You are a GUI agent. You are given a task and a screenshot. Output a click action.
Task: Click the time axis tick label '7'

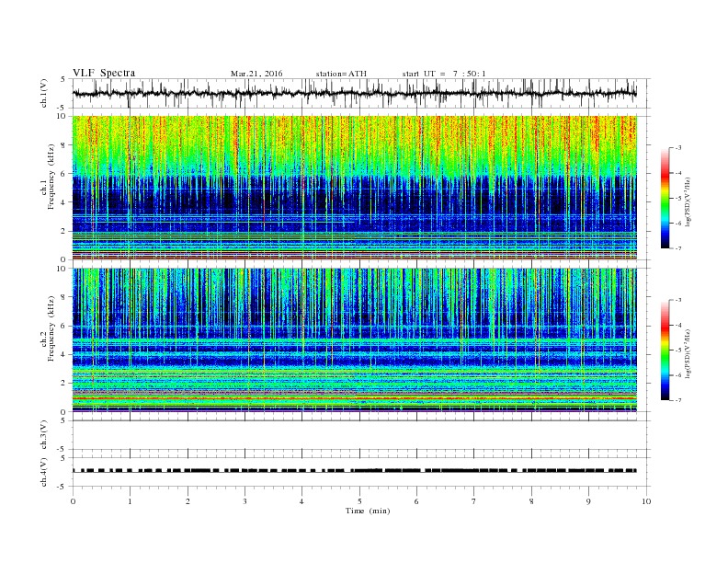tap(474, 501)
